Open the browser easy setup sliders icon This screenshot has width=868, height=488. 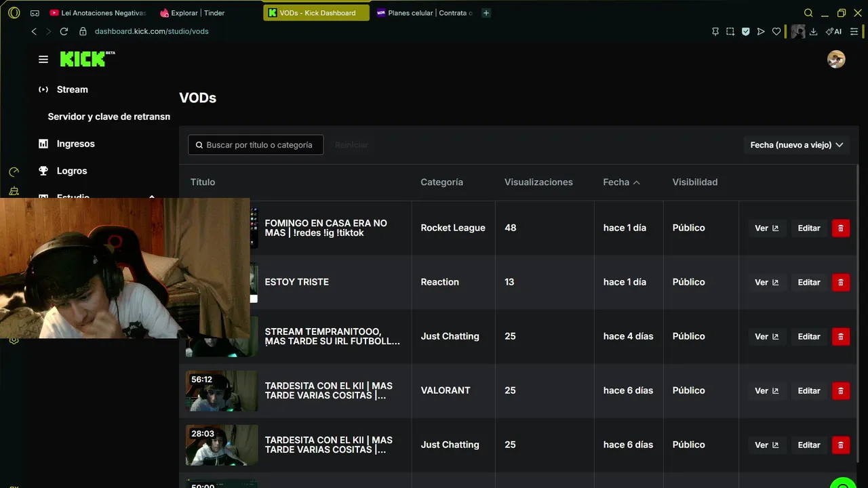coord(854,31)
